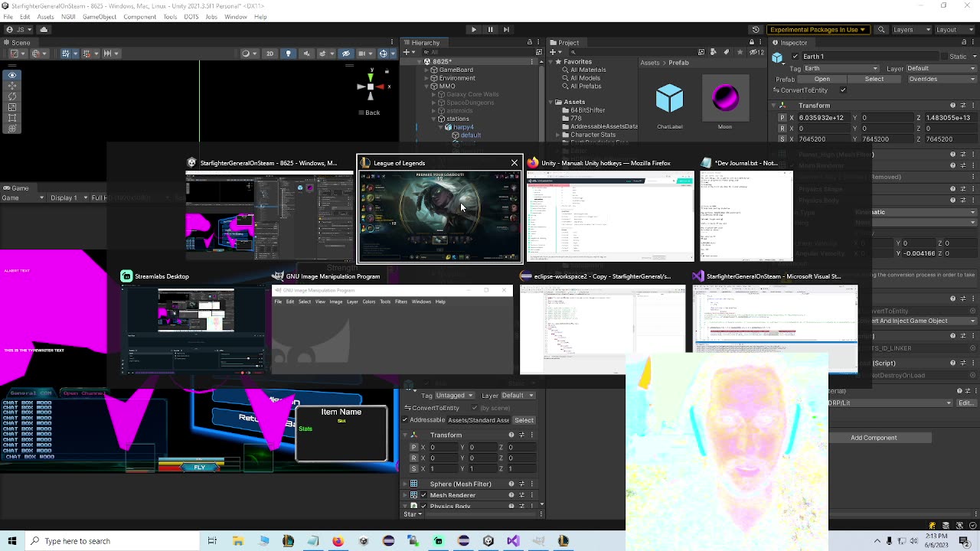Open Undo History icon in toolbar

pos(756,30)
